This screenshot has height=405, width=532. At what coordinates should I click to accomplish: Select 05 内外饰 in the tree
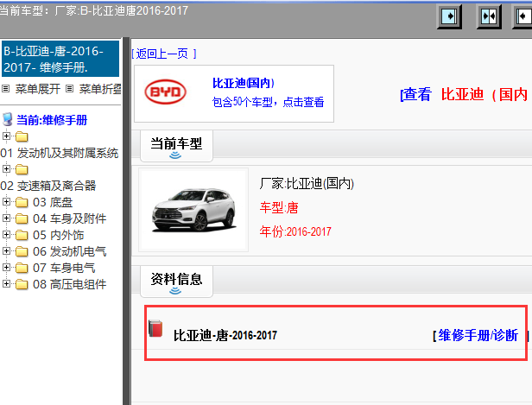point(58,235)
